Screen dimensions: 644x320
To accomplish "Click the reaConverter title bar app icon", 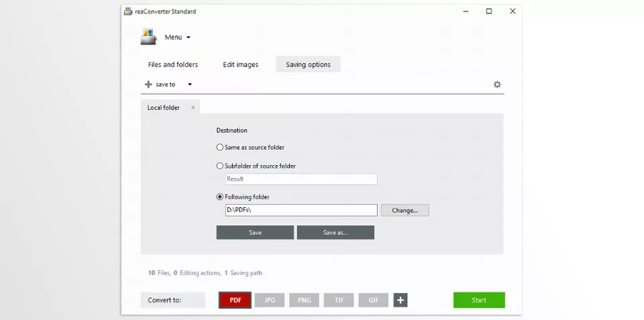I will click(x=128, y=11).
